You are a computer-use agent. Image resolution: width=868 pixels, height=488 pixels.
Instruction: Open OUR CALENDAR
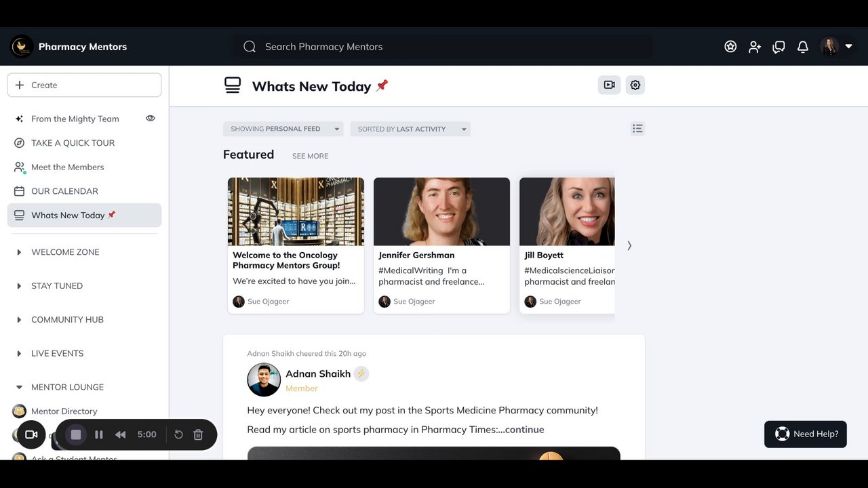coord(64,191)
